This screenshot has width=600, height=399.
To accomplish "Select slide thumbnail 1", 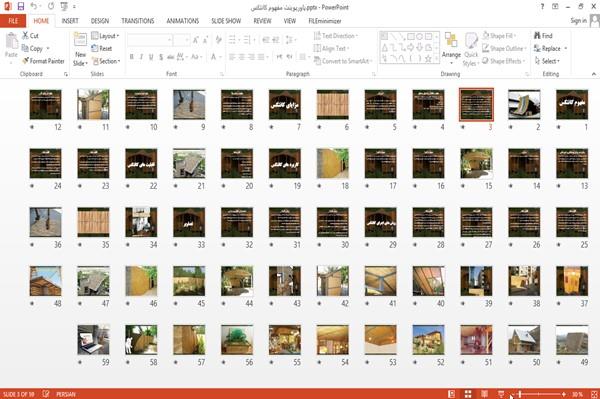I will tap(572, 104).
